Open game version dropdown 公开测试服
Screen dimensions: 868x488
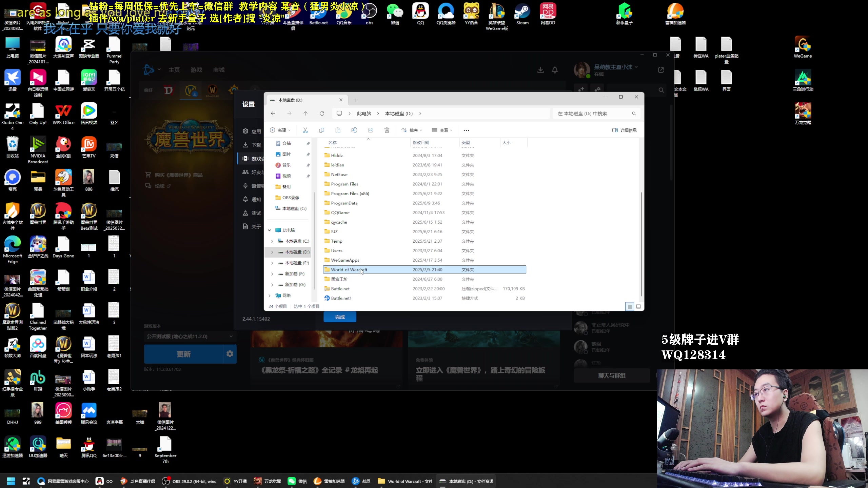pos(190,337)
